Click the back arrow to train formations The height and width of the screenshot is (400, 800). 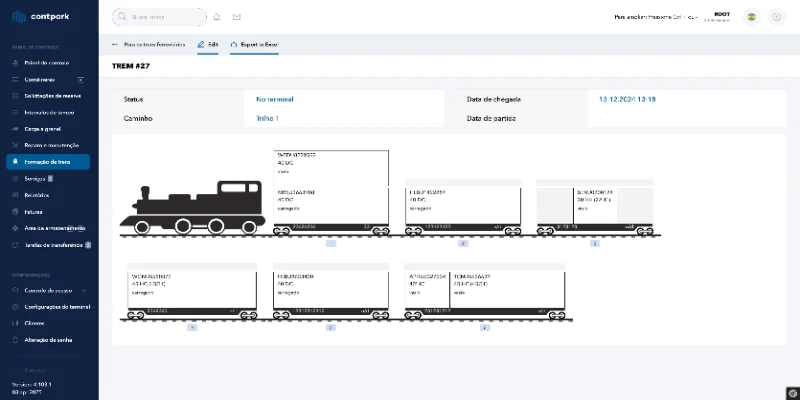point(115,45)
